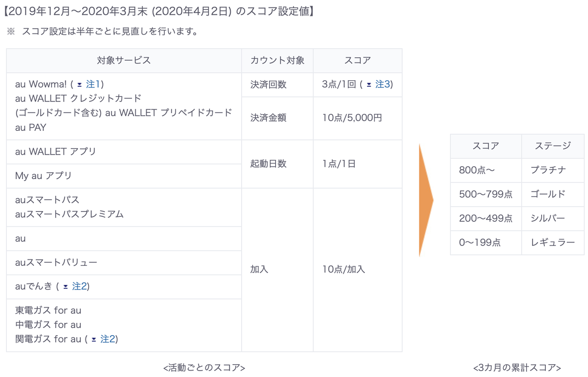Click the 1点/1日 score cell
Image resolution: width=588 pixels, height=377 pixels.
(357, 164)
